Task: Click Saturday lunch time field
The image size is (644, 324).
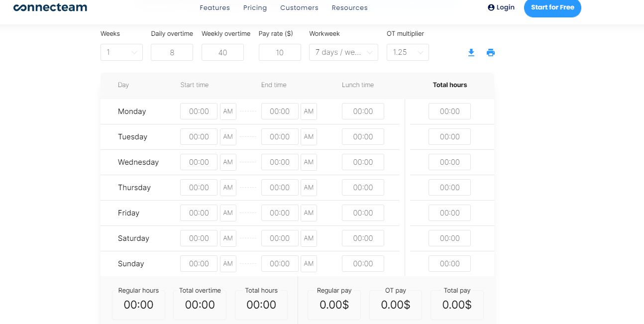Action: 363,238
